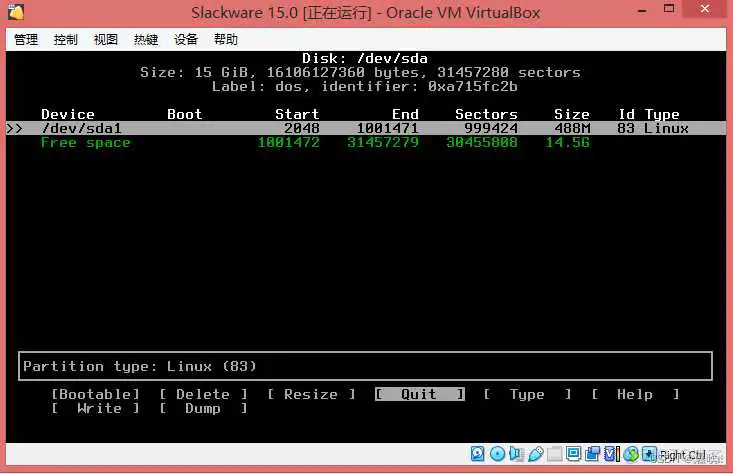Select the Dump option
Screen dimensions: 733x474
point(203,408)
